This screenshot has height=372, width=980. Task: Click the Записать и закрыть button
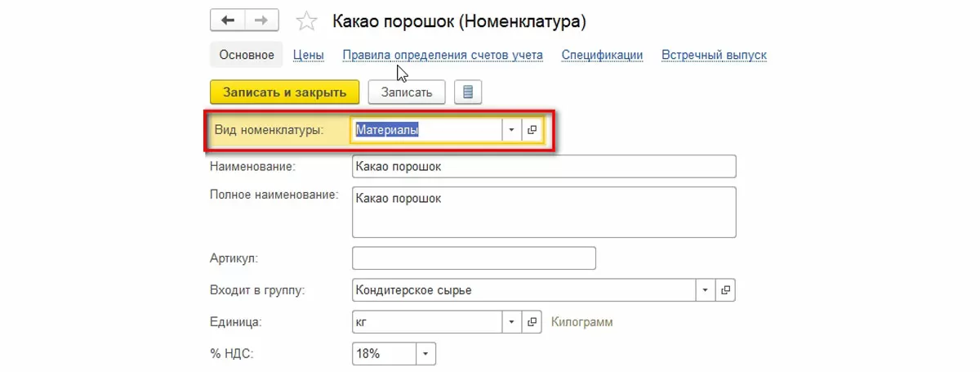[x=284, y=92]
